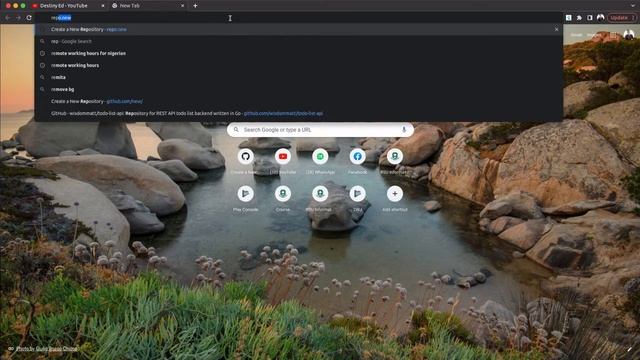This screenshot has width=640, height=360.
Task: Click the Add shortcut plus tile
Action: pos(395,194)
